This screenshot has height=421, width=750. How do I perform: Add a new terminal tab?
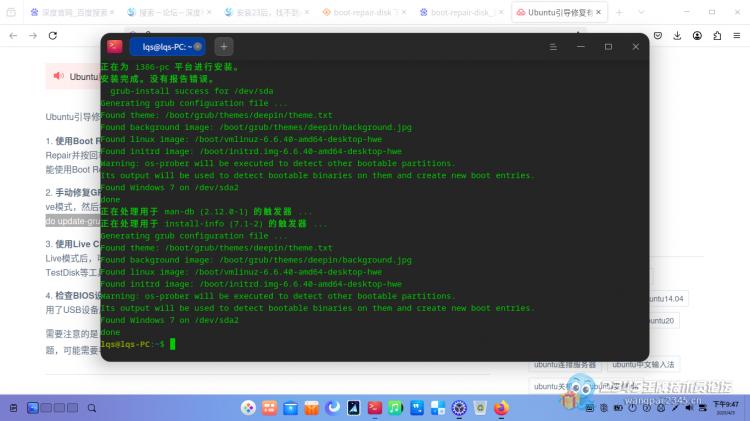pyautogui.click(x=223, y=46)
